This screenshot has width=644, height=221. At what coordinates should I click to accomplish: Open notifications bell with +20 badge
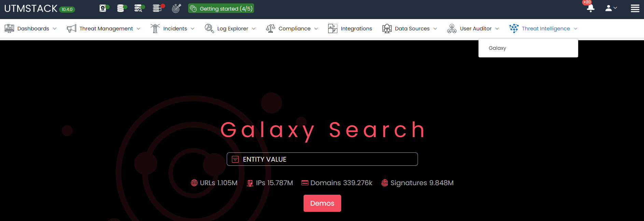pos(590,8)
